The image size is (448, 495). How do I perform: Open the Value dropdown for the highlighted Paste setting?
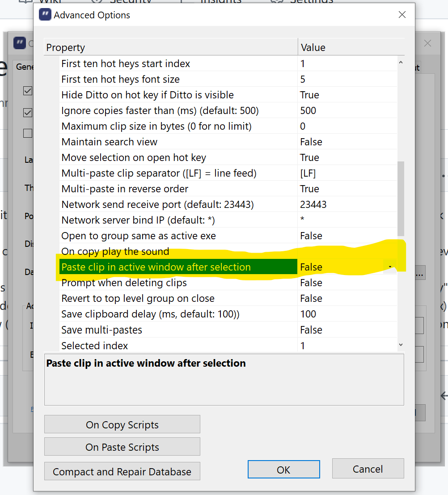click(390, 267)
